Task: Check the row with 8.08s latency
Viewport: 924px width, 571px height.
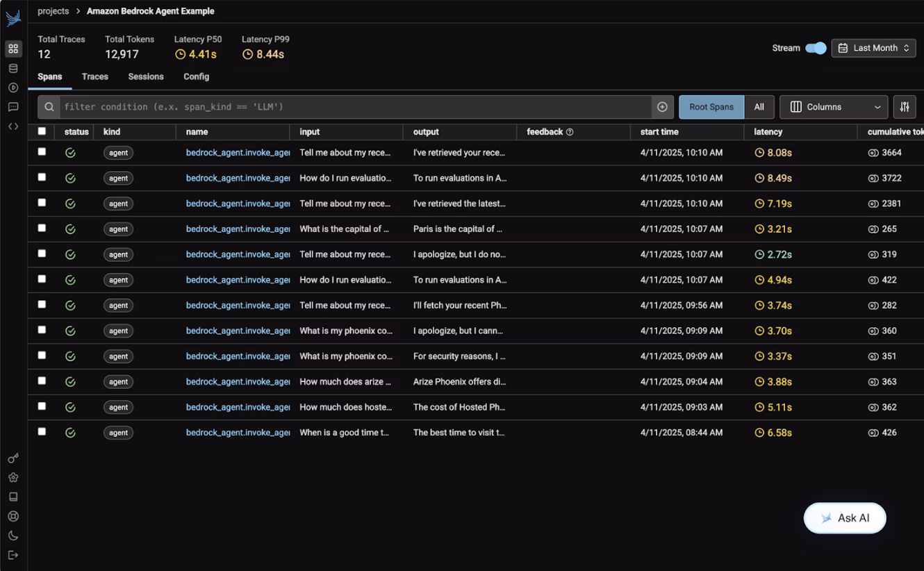Action: point(42,151)
